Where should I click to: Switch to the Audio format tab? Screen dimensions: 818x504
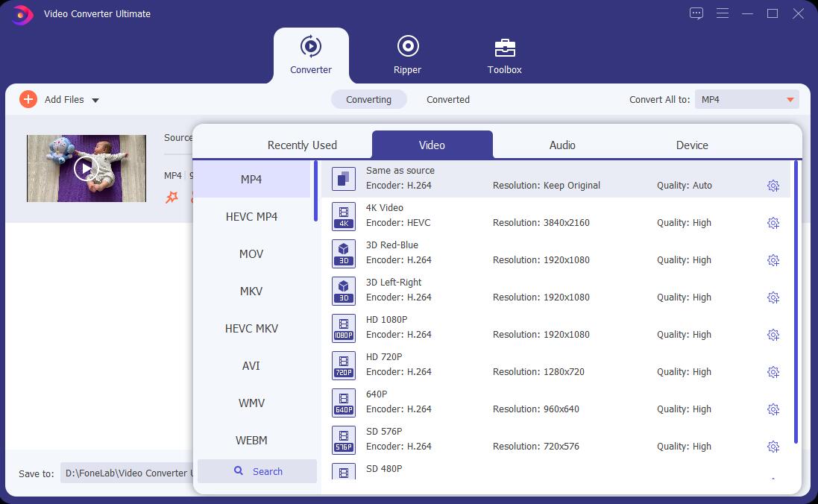562,145
